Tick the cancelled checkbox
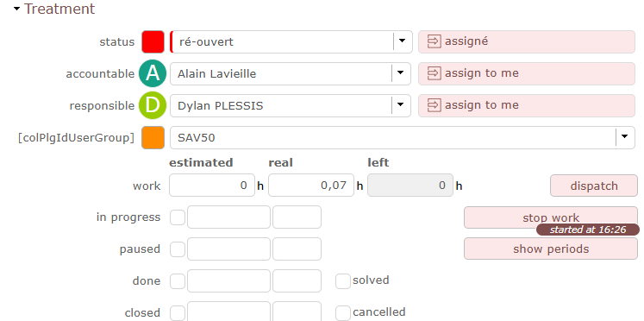This screenshot has width=644, height=321. [x=343, y=313]
